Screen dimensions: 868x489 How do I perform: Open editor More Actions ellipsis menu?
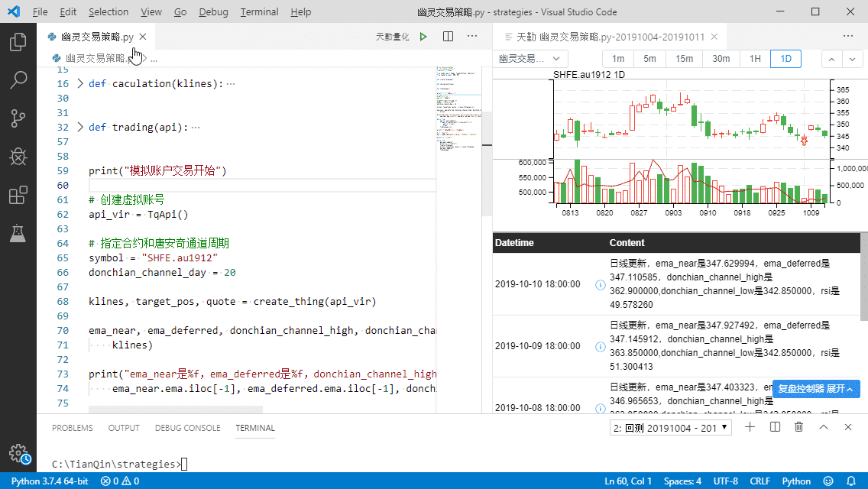click(472, 37)
